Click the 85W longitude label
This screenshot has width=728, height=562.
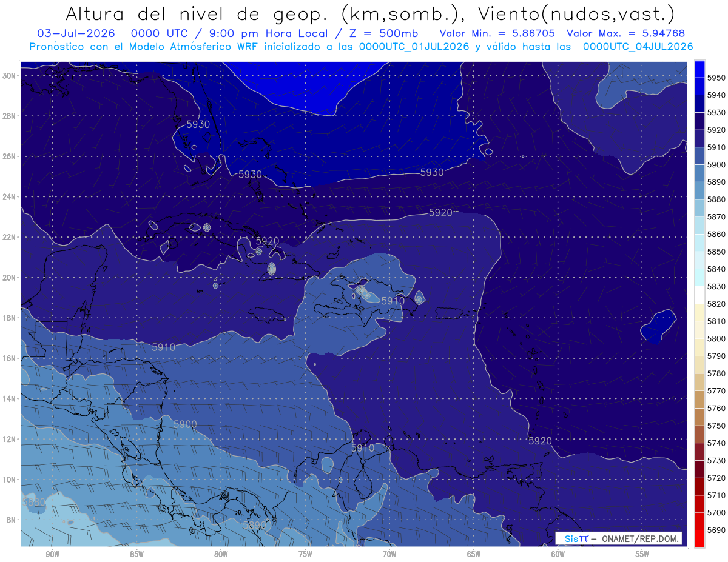pos(136,554)
